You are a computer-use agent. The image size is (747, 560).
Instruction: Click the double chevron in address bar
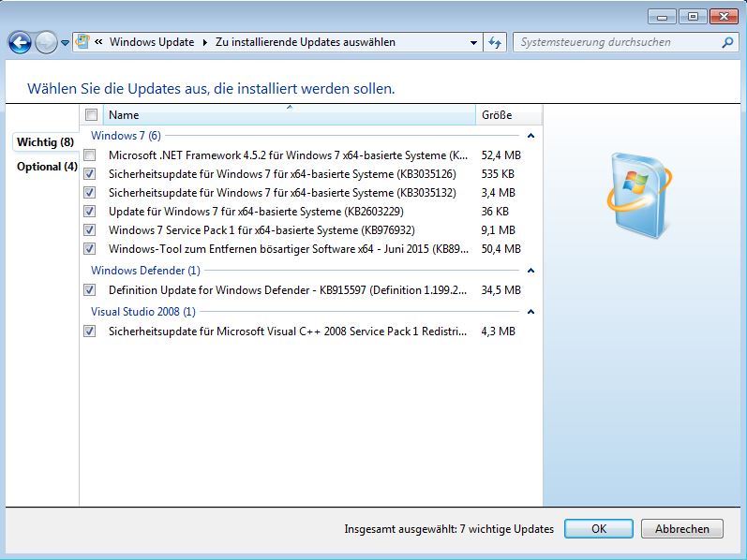point(98,42)
